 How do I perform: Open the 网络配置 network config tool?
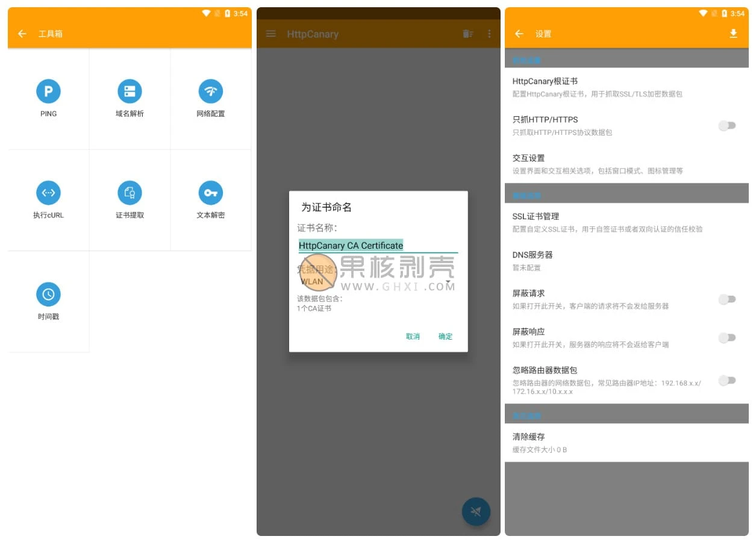click(211, 99)
